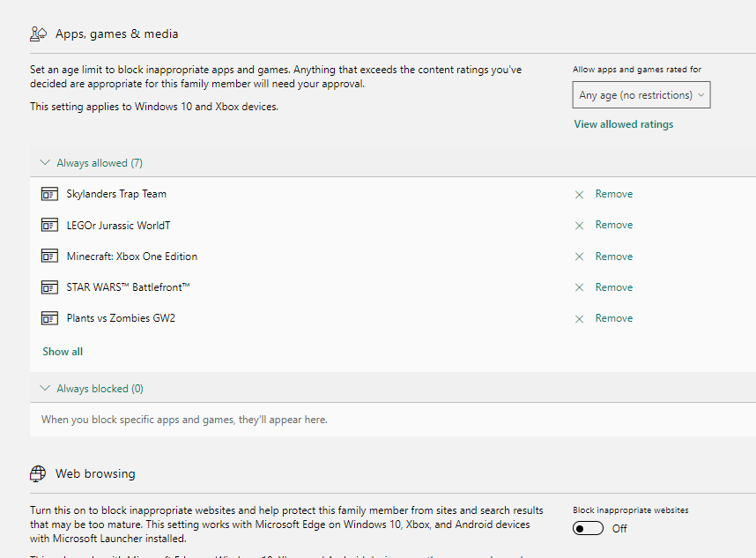
Task: Click the Apps, games & media section icon
Action: [38, 33]
